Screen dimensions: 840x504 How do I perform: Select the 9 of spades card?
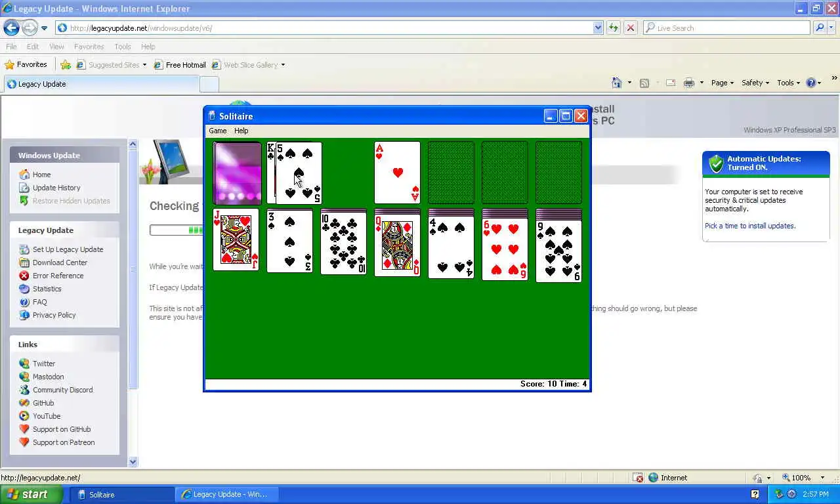(x=558, y=251)
